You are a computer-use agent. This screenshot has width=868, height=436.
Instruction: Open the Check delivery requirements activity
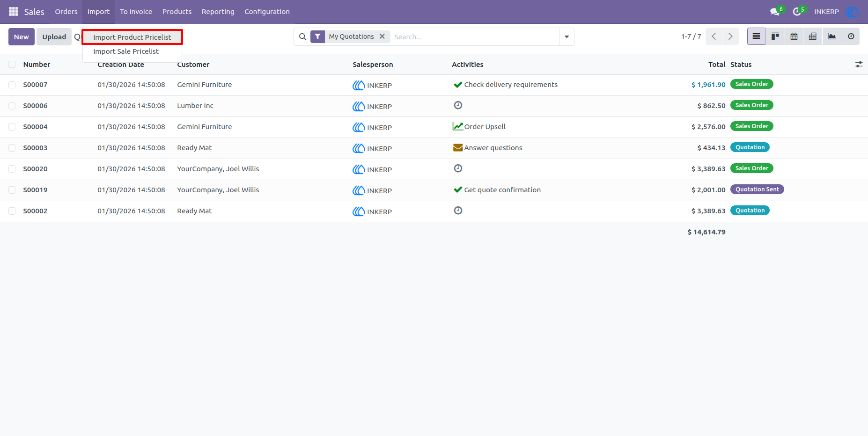point(506,85)
